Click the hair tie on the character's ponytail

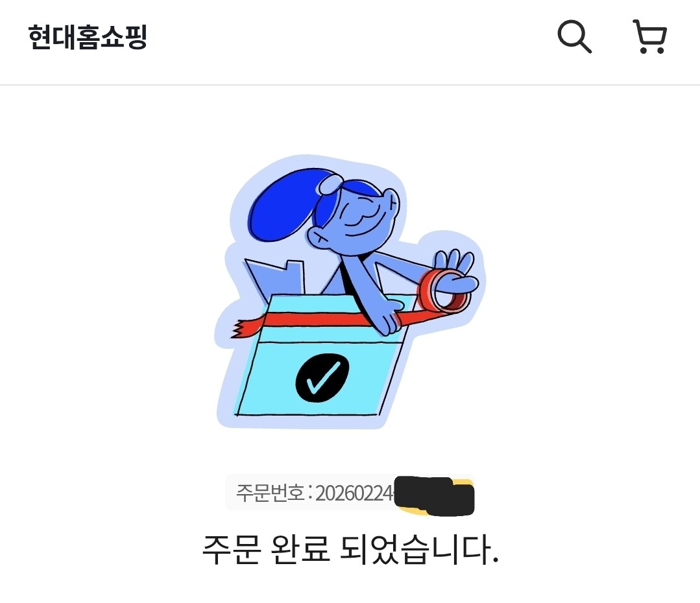pyautogui.click(x=330, y=184)
